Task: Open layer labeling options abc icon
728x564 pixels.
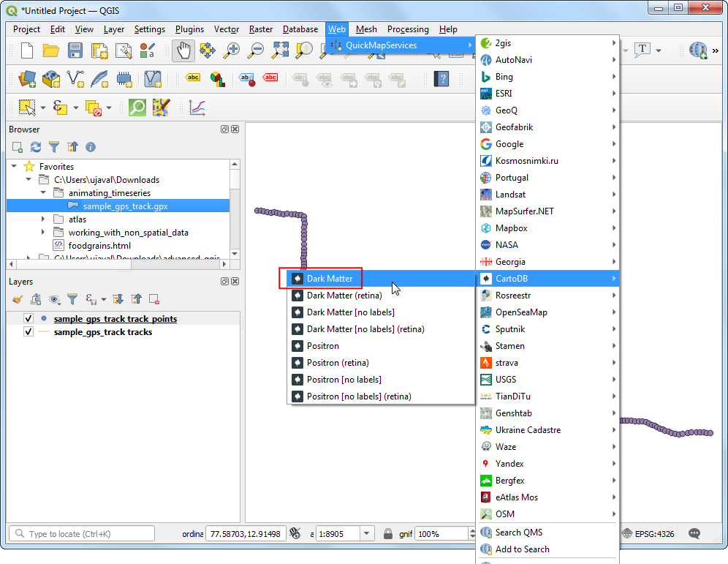Action: [193, 78]
